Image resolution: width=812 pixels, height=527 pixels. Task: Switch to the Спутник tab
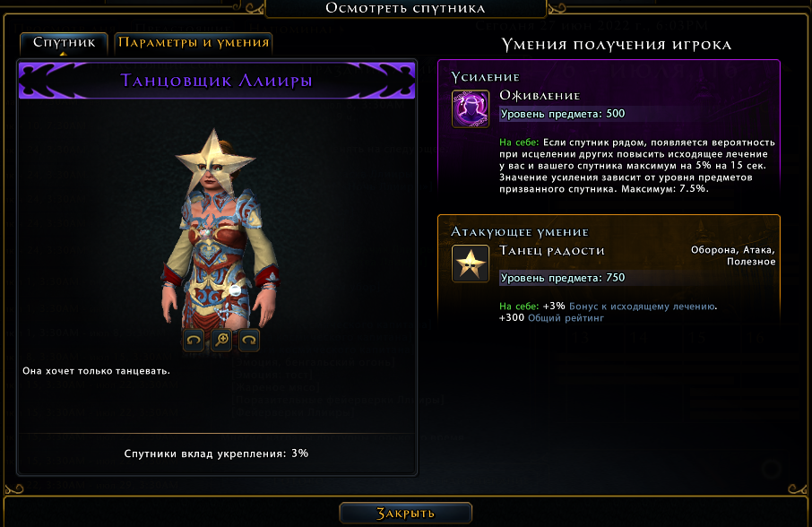click(65, 43)
